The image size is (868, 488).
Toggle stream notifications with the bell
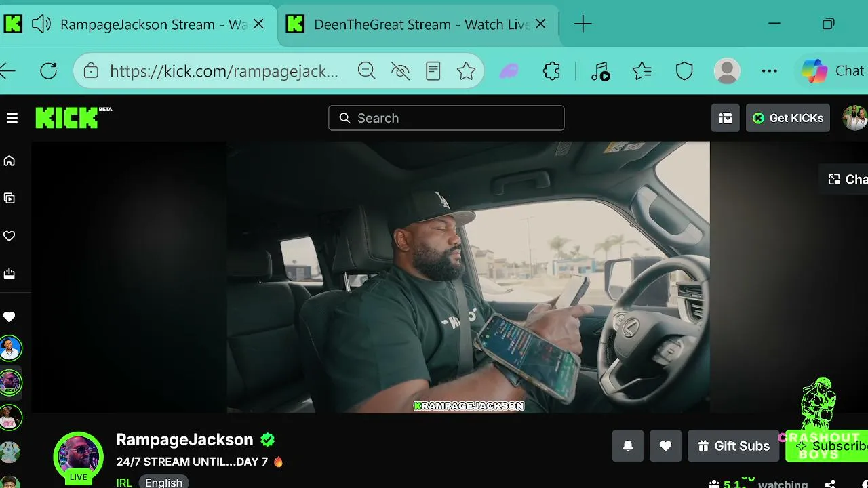point(628,446)
